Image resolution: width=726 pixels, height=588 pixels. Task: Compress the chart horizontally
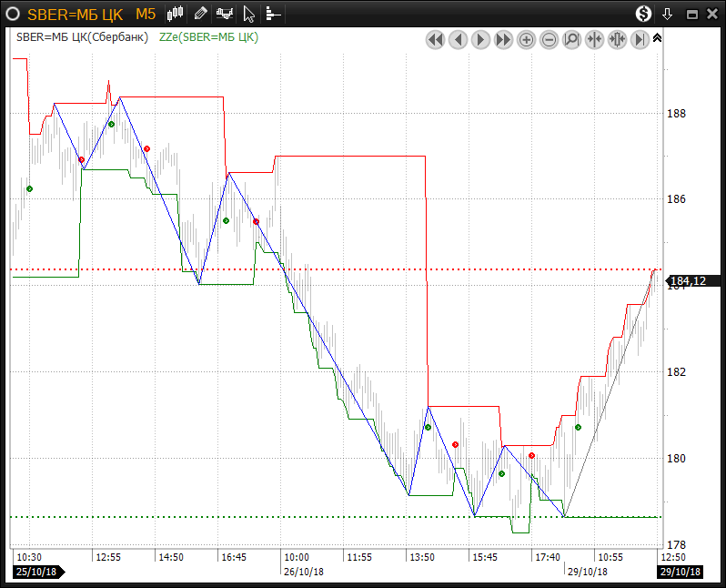(595, 39)
